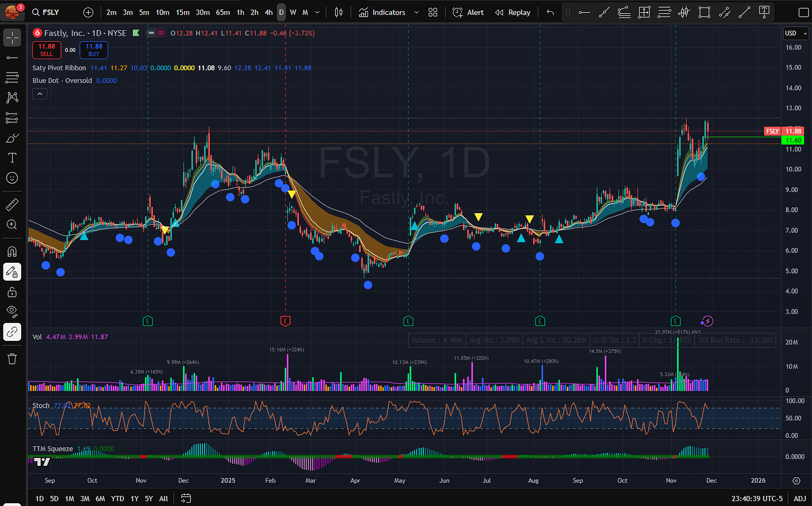Select the fib channel favorite tool
Image resolution: width=812 pixels, height=506 pixels.
[x=624, y=12]
